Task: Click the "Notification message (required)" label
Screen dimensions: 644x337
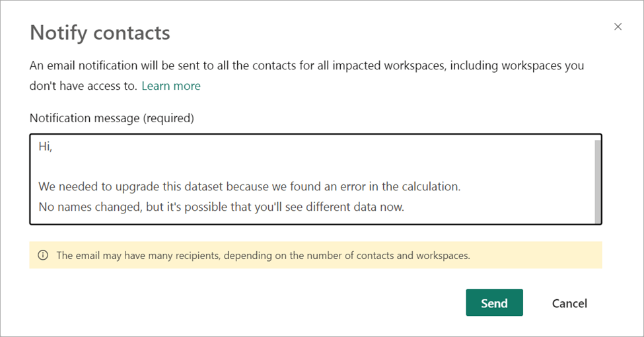Action: (112, 118)
